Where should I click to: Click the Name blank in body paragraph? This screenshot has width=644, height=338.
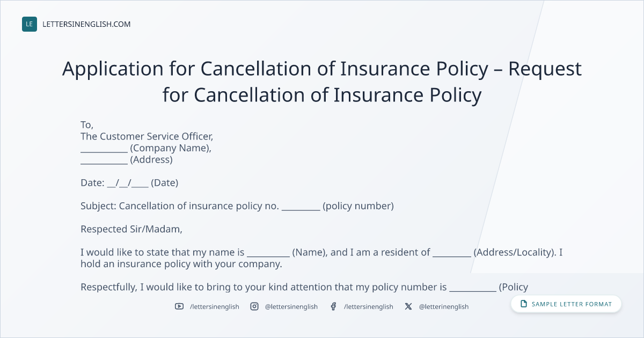268,253
